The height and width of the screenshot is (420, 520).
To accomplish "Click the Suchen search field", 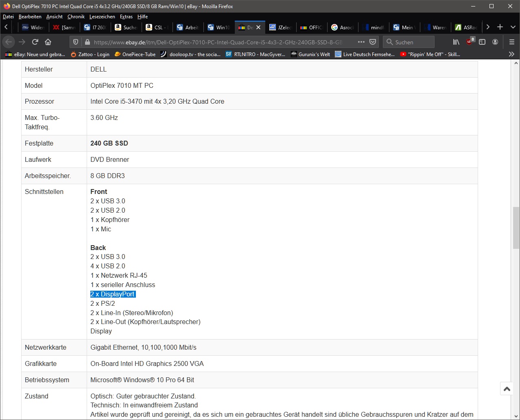I will [x=409, y=42].
